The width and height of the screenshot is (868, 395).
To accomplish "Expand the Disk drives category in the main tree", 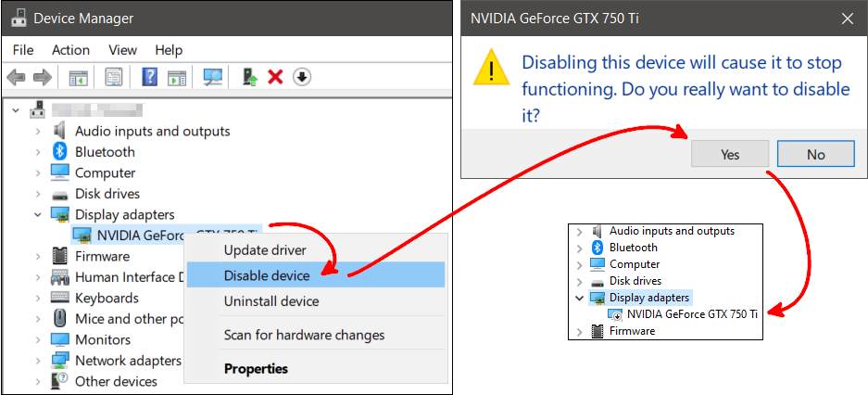I will 38,194.
